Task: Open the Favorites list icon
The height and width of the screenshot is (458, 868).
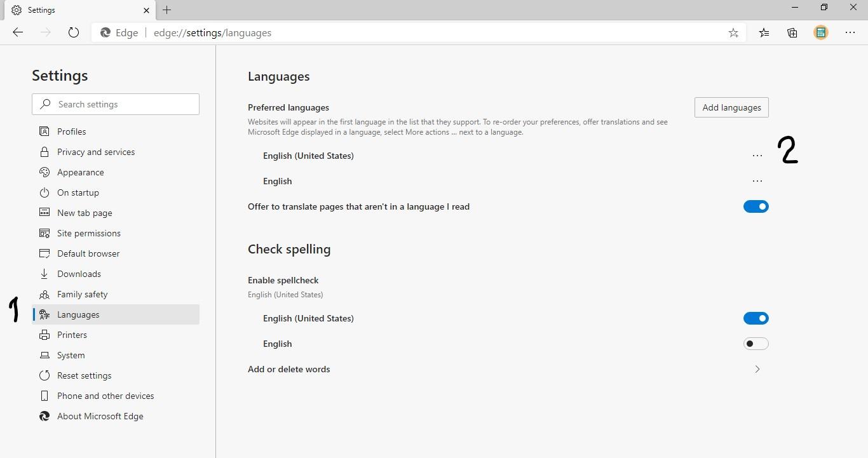Action: point(764,33)
